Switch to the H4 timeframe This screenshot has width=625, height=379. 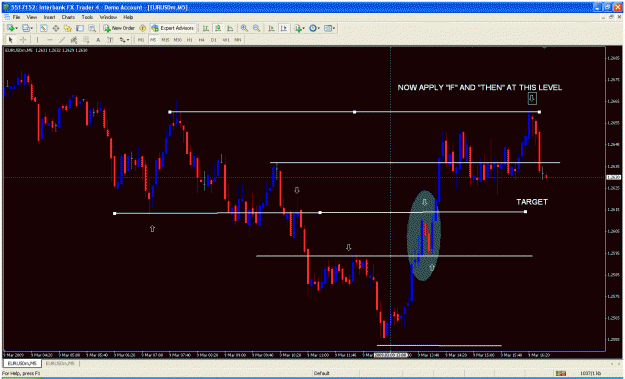pos(201,40)
